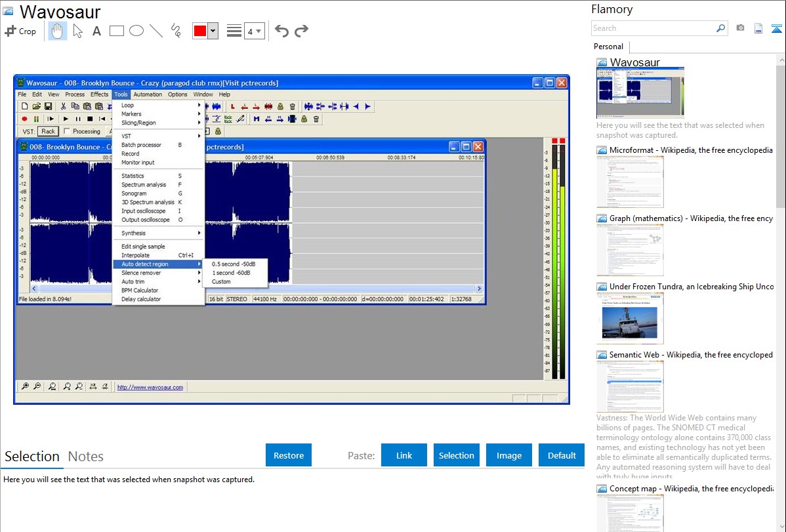This screenshot has width=786, height=532.
Task: Select the text annotation tool
Action: click(x=96, y=31)
